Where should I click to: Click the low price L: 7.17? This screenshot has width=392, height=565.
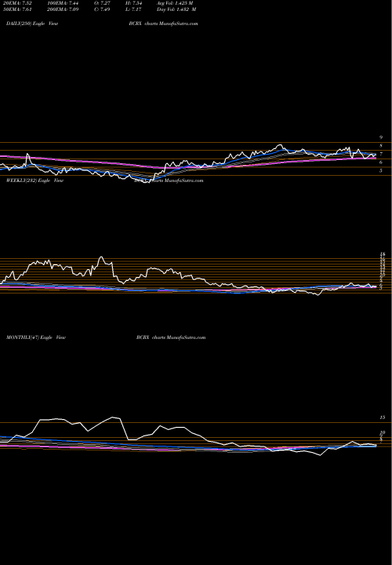point(132,9)
